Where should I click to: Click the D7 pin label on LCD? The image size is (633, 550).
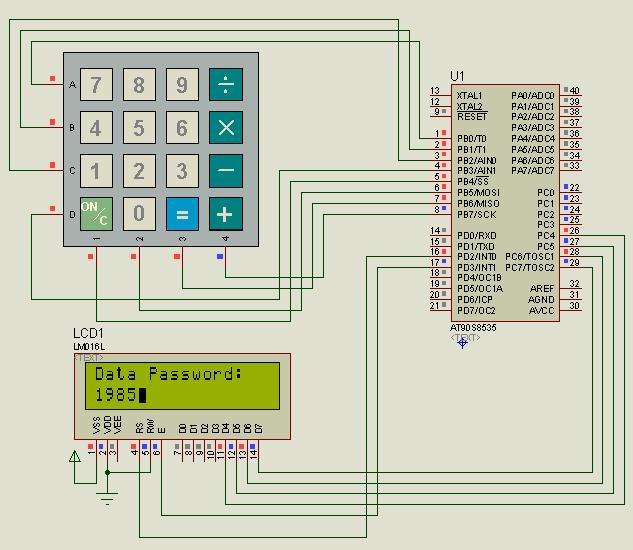coord(259,428)
